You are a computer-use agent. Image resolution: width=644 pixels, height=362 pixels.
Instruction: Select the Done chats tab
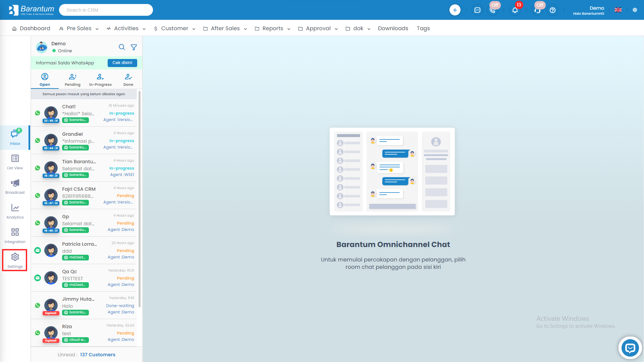(128, 80)
